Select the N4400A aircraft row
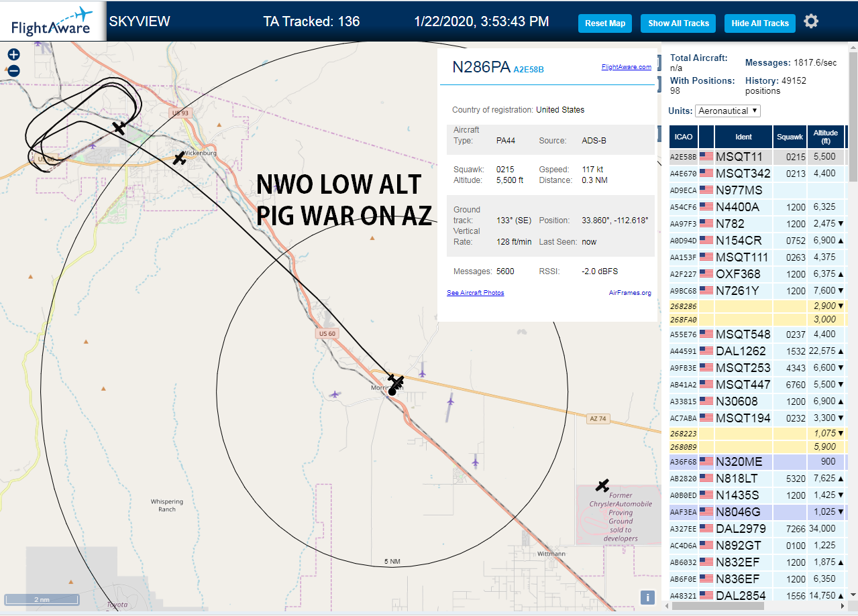Image resolution: width=858 pixels, height=616 pixels. click(757, 207)
